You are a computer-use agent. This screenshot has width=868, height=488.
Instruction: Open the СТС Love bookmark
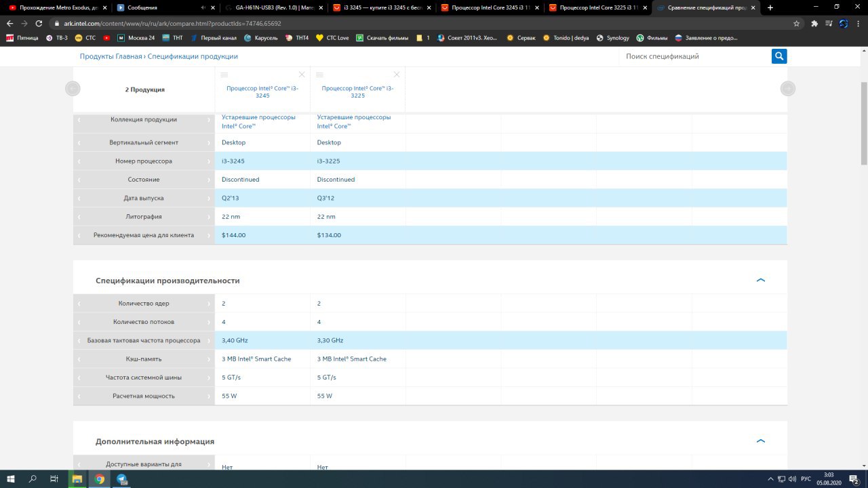pyautogui.click(x=332, y=38)
